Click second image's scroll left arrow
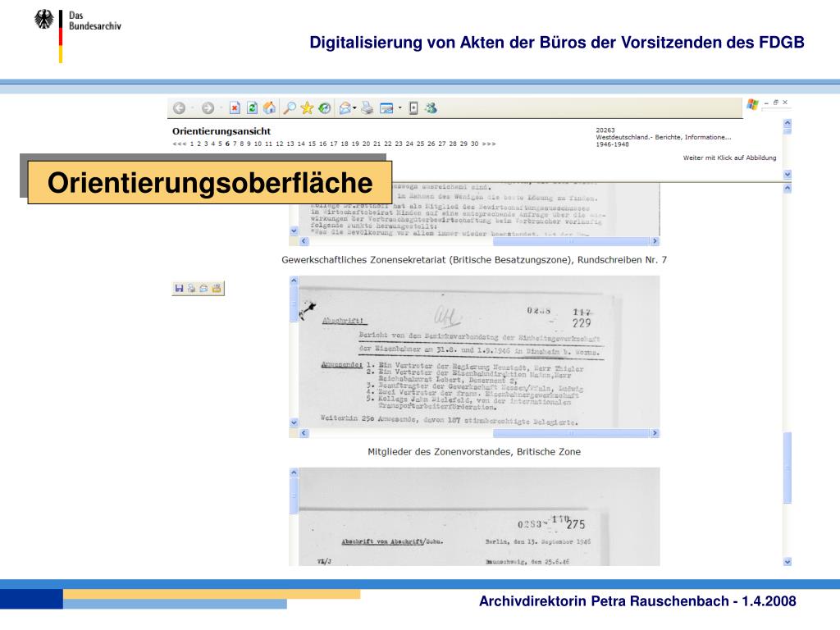 [304, 433]
